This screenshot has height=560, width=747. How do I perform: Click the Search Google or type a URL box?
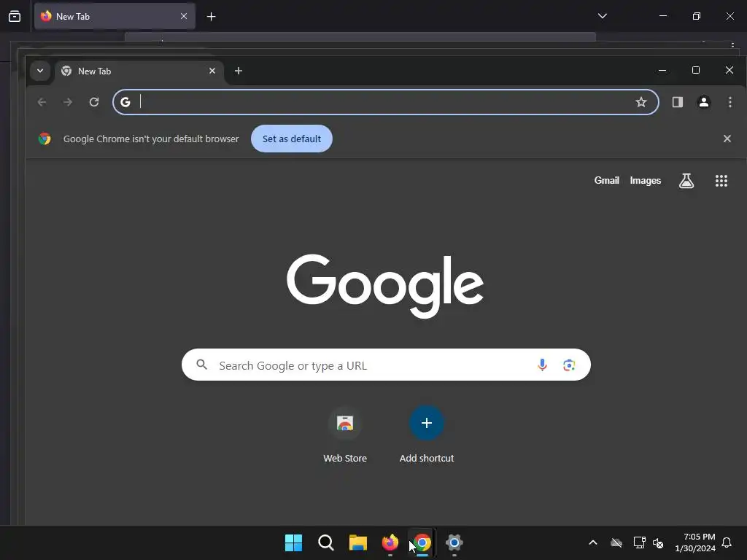pos(386,365)
